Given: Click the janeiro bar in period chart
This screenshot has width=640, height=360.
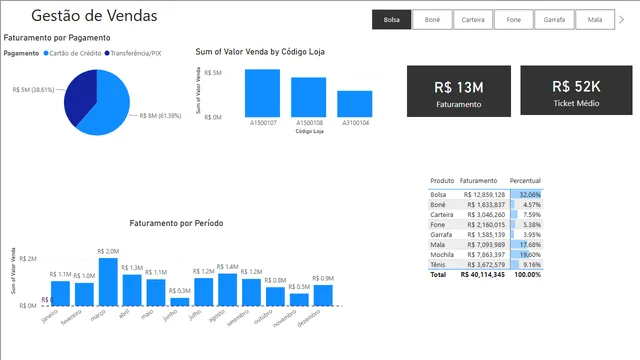Looking at the screenshot, I should point(60,293).
